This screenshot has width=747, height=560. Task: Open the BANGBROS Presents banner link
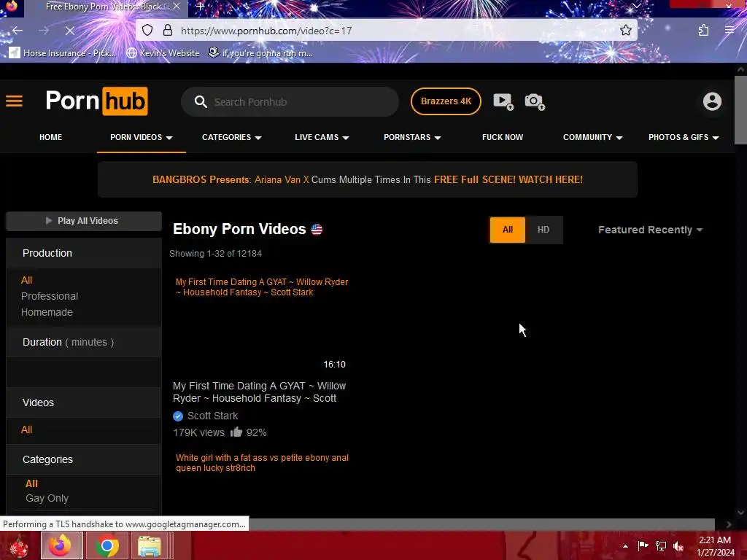pos(368,179)
